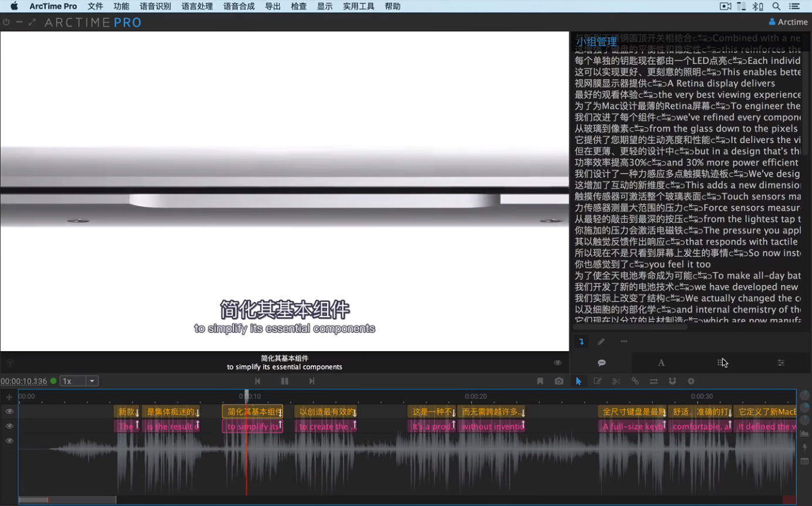Screen dimensions: 812x506
Task: Jump to previous subtitle with skip-back button
Action: pos(257,381)
